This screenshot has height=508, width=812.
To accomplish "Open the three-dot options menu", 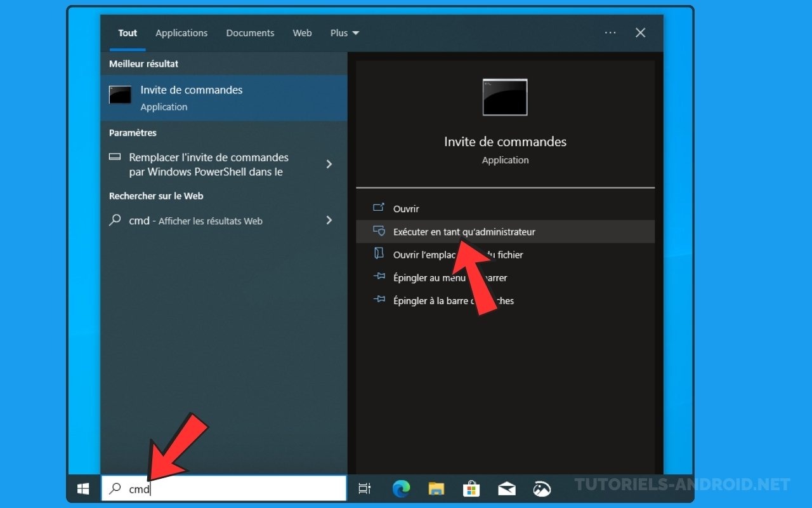I will (610, 32).
